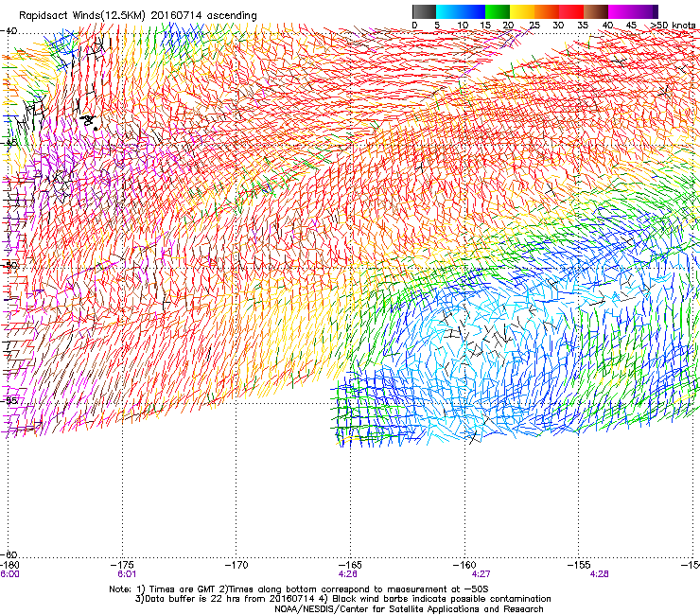Click the '-155' longitude axis label

579,566
